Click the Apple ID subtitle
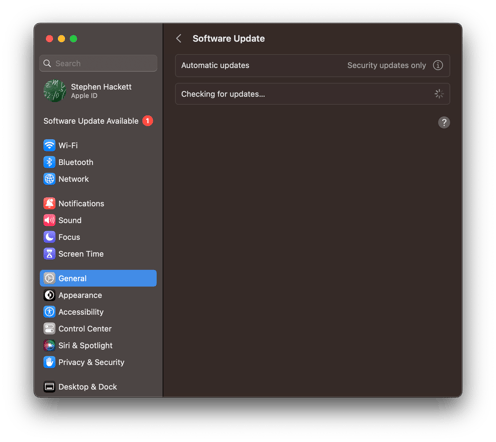Viewport: 496px width, 442px height. tap(84, 96)
